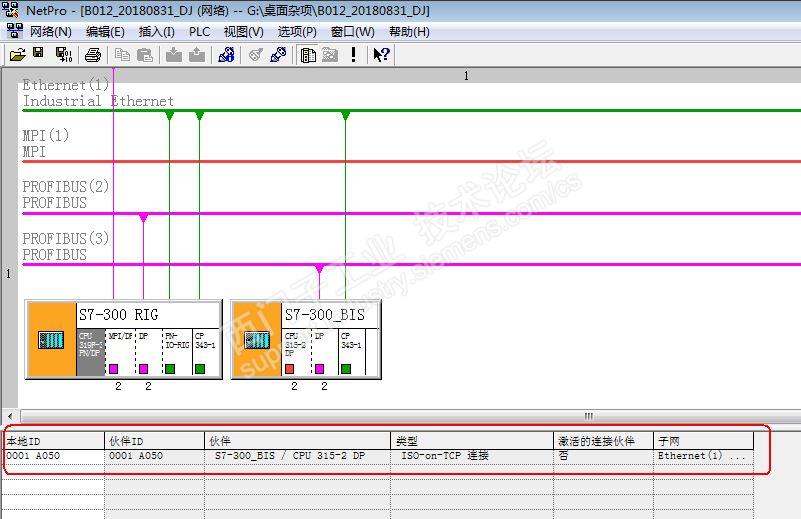The width and height of the screenshot is (801, 519).
Task: Open the 视图(V) menu
Action: pyautogui.click(x=243, y=32)
